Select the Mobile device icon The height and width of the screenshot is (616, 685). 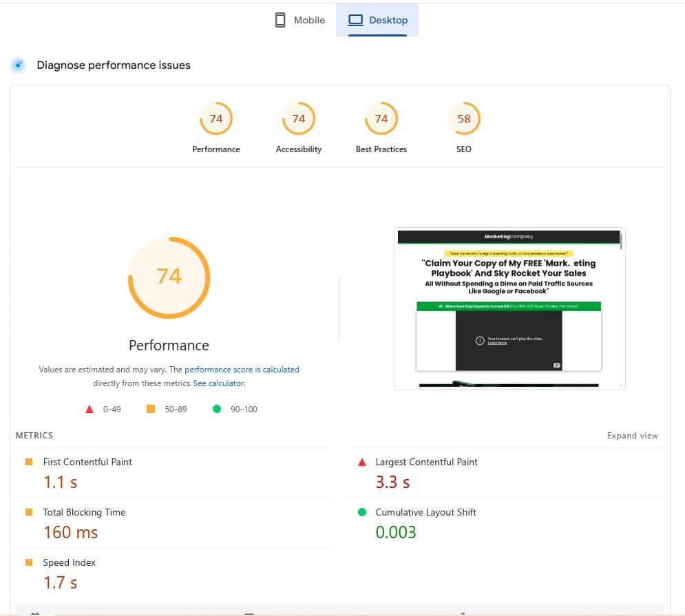click(280, 20)
